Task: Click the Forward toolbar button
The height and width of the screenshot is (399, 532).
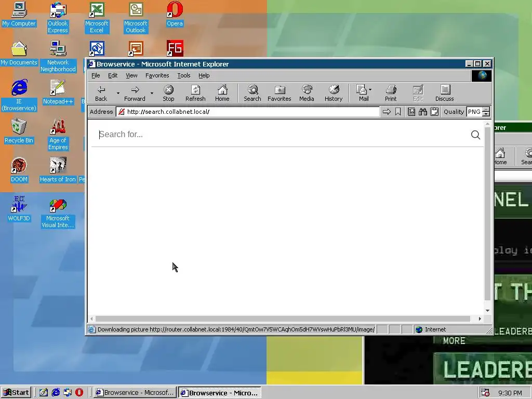Action: click(x=135, y=94)
